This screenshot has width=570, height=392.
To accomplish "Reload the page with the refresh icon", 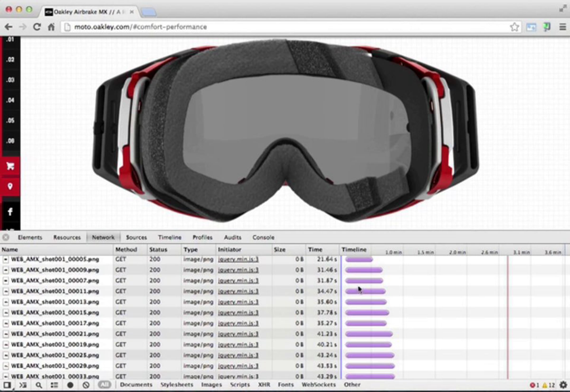I will (x=37, y=27).
